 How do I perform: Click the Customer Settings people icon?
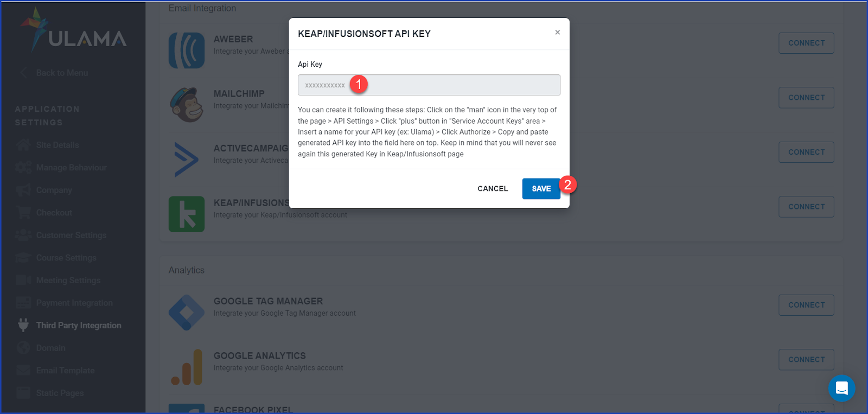pyautogui.click(x=23, y=235)
